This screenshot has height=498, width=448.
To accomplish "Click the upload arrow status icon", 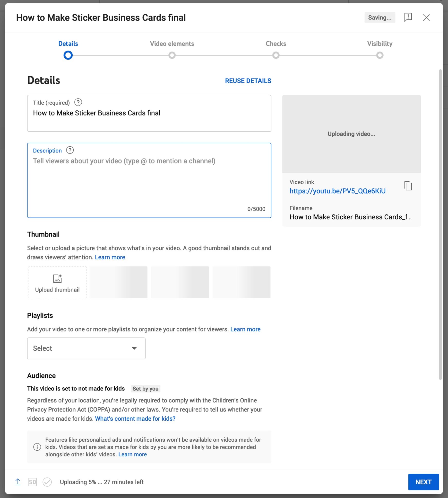I will (18, 482).
